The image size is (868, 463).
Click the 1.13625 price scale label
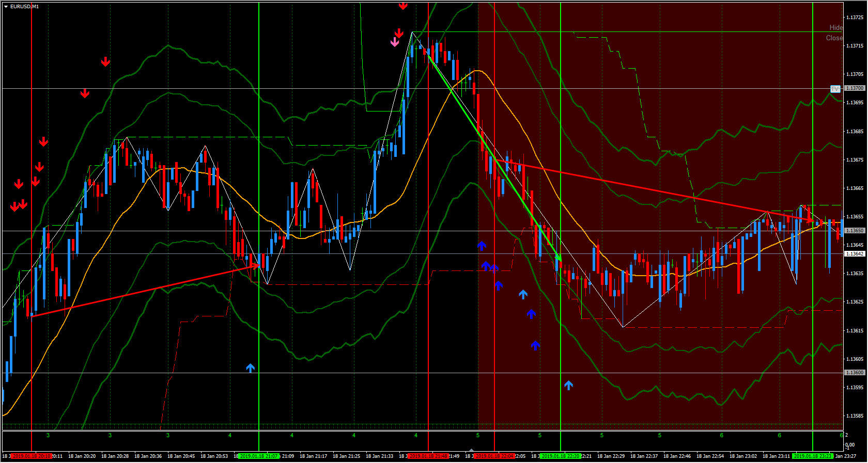tap(855, 302)
